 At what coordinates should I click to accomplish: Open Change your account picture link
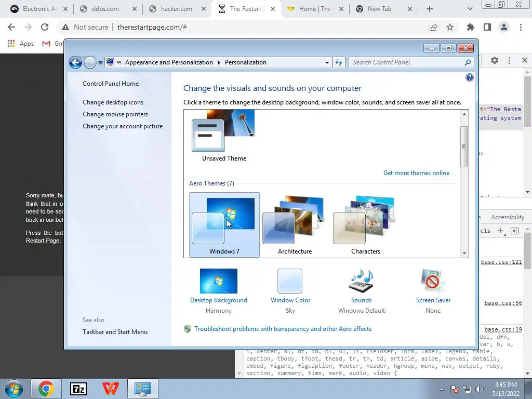click(123, 126)
